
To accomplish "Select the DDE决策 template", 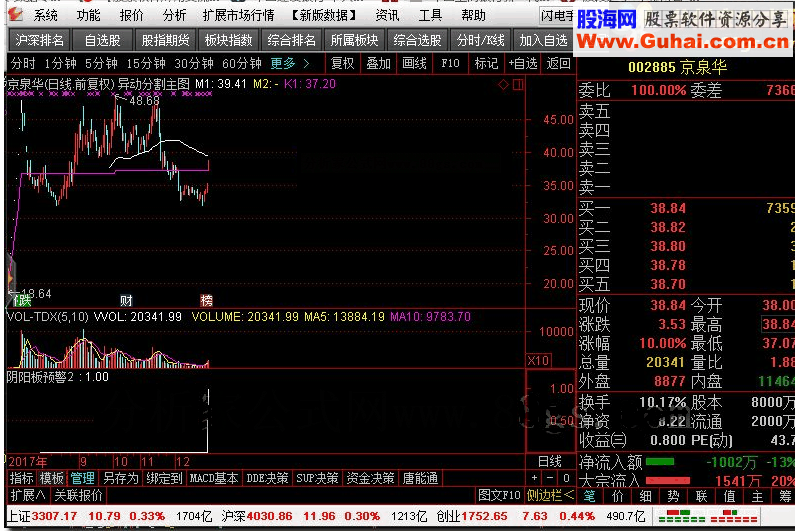I will (267, 478).
